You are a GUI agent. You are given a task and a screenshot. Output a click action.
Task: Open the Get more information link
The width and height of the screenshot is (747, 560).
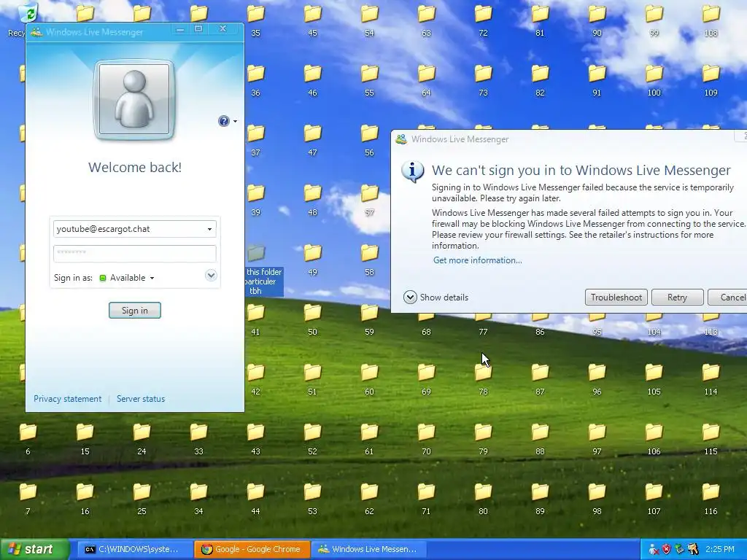(x=477, y=260)
